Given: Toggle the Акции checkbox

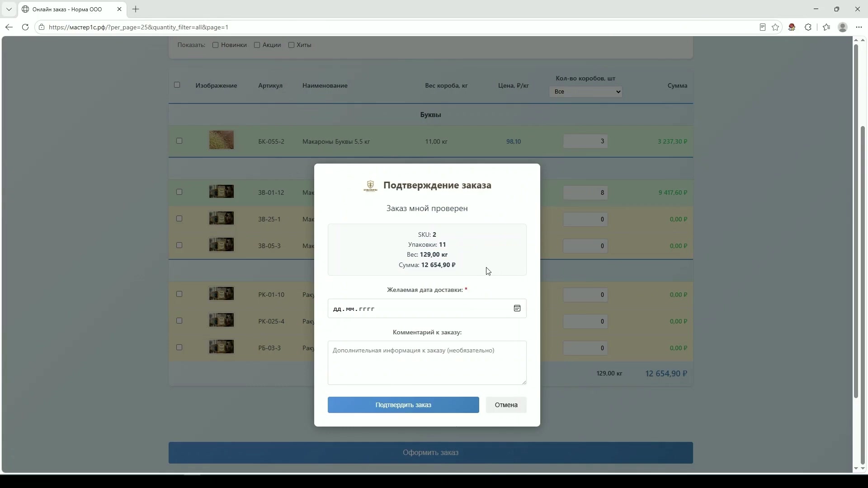Looking at the screenshot, I should (x=257, y=45).
